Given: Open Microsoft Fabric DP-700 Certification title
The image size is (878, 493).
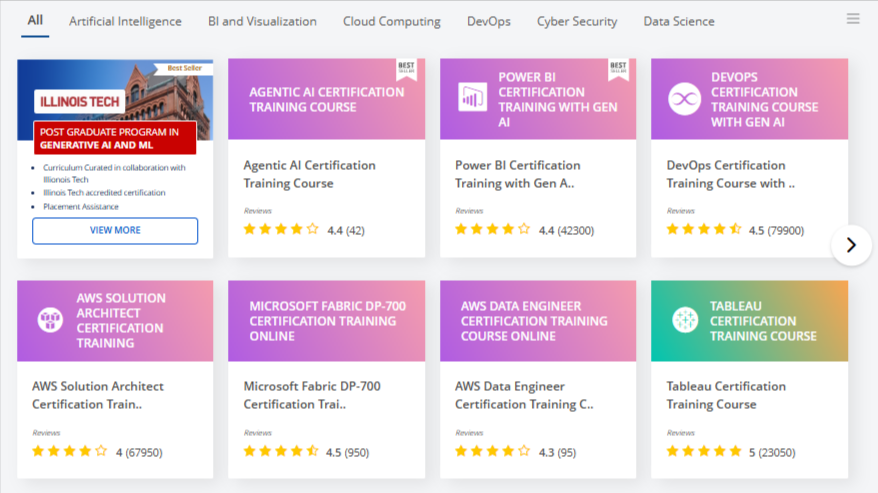Looking at the screenshot, I should [x=312, y=395].
